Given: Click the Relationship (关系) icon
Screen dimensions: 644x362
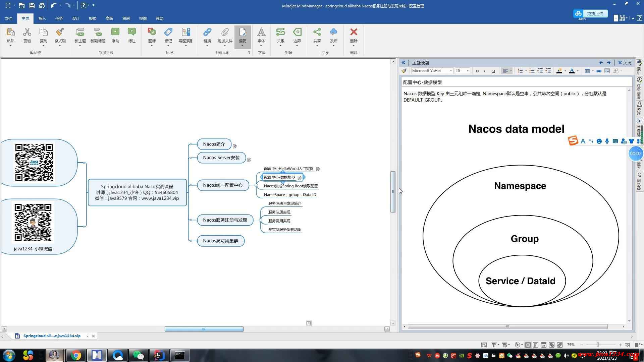Looking at the screenshot, I should click(x=280, y=32).
